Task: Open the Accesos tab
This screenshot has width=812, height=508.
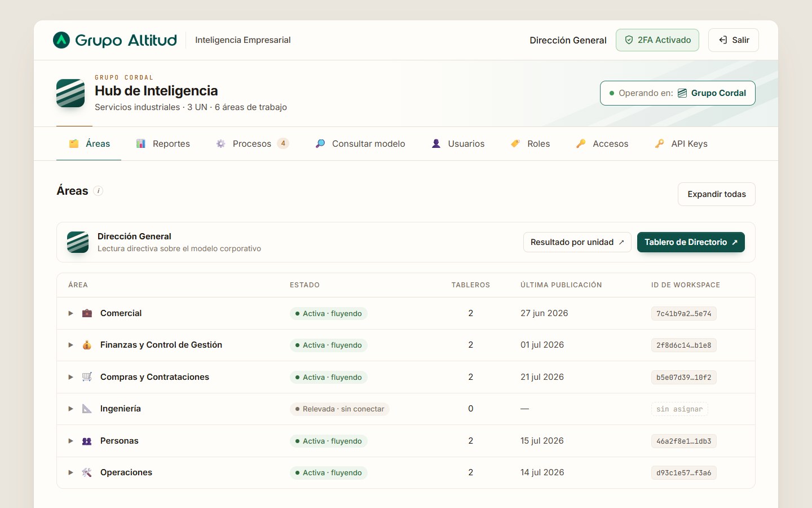Action: [602, 144]
